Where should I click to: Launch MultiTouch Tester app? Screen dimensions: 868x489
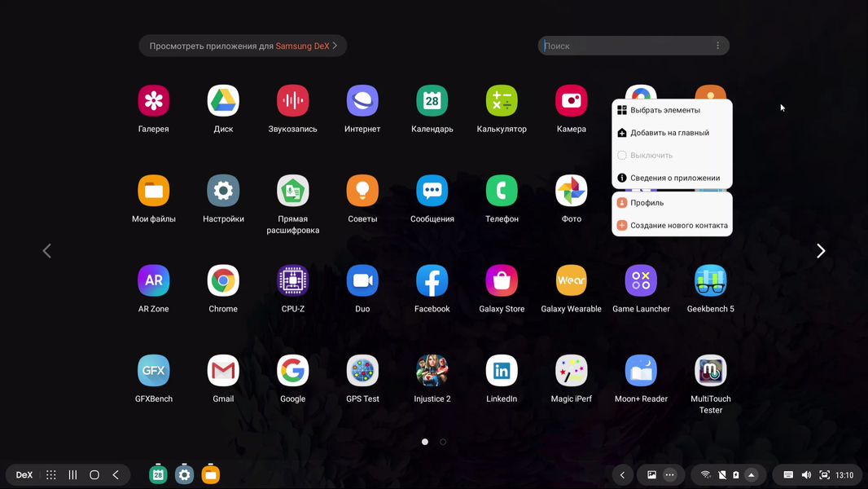click(x=711, y=371)
